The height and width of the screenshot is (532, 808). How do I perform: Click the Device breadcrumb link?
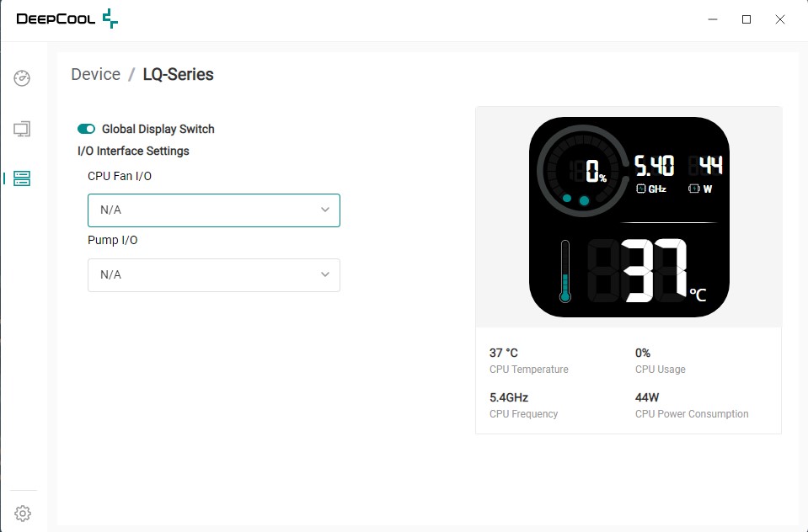[x=95, y=74]
